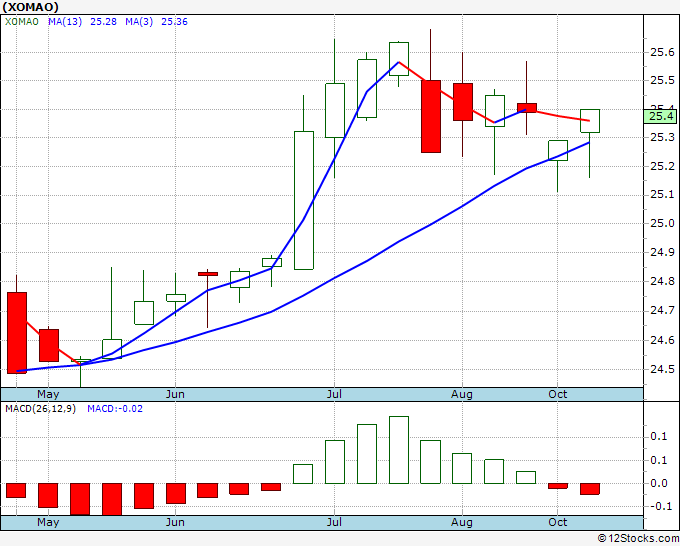The height and width of the screenshot is (546, 680).
Task: Click Aug on the price chart date axis
Action: 462,394
